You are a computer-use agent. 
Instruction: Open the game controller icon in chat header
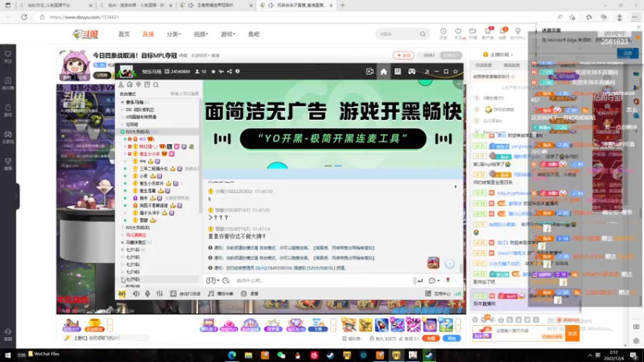click(411, 72)
